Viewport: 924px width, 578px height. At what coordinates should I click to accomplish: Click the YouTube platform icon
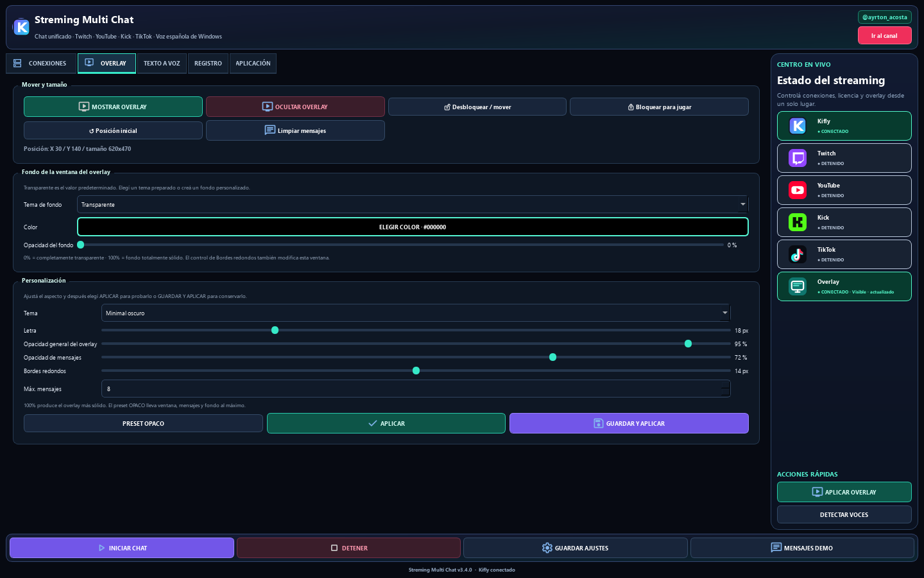pos(798,190)
